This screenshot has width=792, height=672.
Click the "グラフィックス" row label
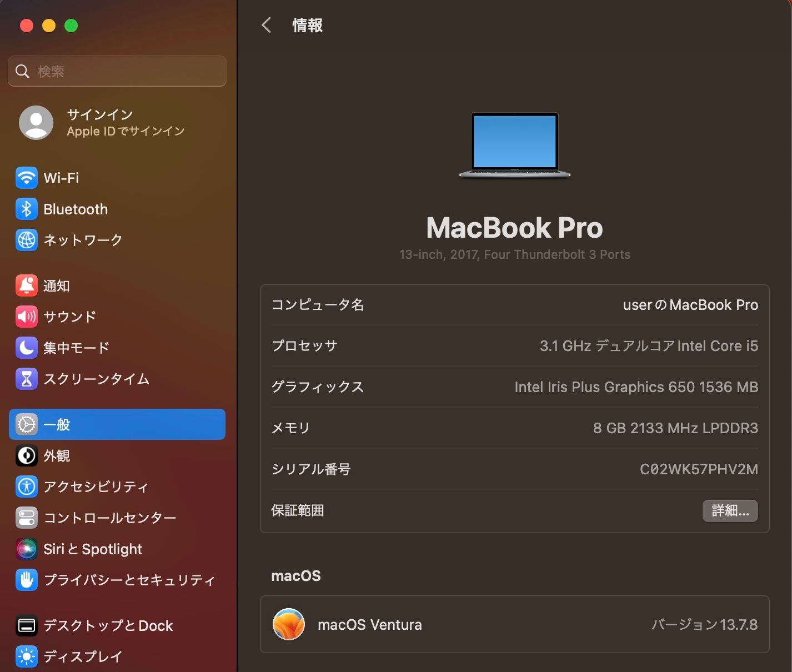(x=318, y=387)
